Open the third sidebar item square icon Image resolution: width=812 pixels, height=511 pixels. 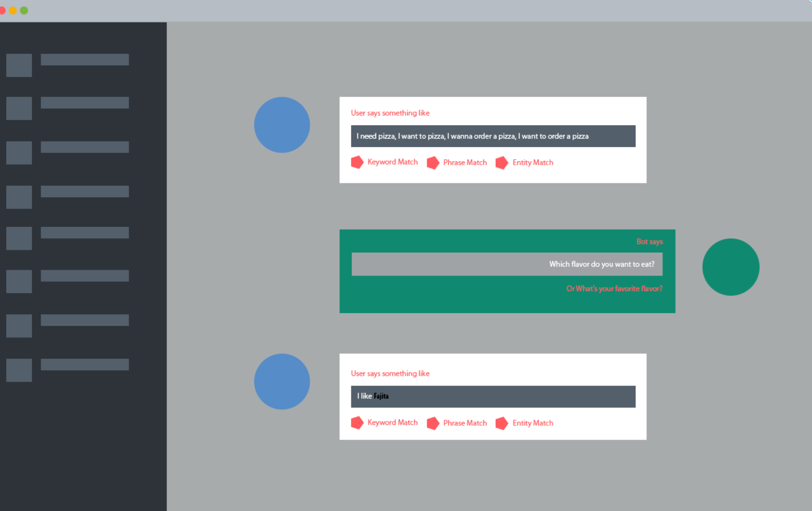tap(19, 153)
